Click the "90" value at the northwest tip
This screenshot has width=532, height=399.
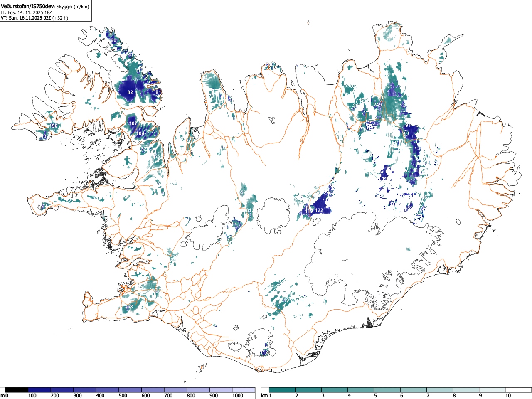coord(113,40)
